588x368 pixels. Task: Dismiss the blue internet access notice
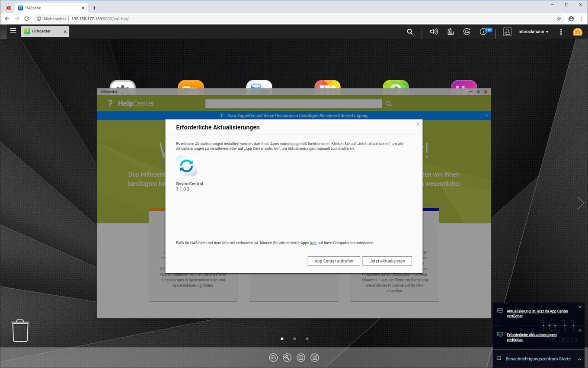click(x=486, y=116)
